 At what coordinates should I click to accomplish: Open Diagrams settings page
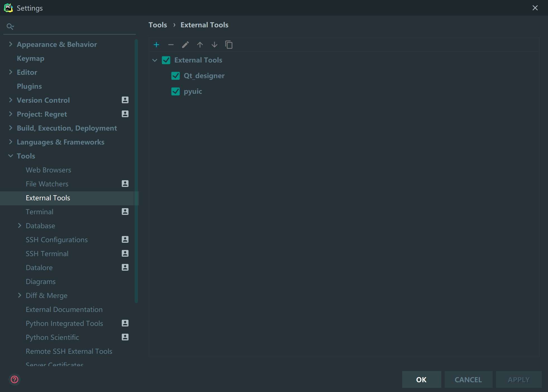coord(40,282)
